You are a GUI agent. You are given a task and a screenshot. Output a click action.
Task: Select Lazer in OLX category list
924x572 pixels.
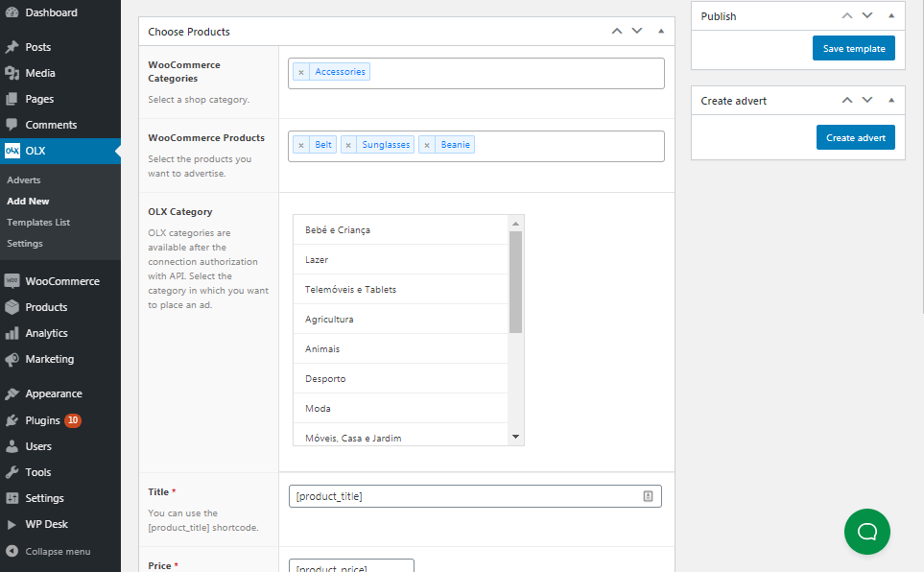pos(400,259)
